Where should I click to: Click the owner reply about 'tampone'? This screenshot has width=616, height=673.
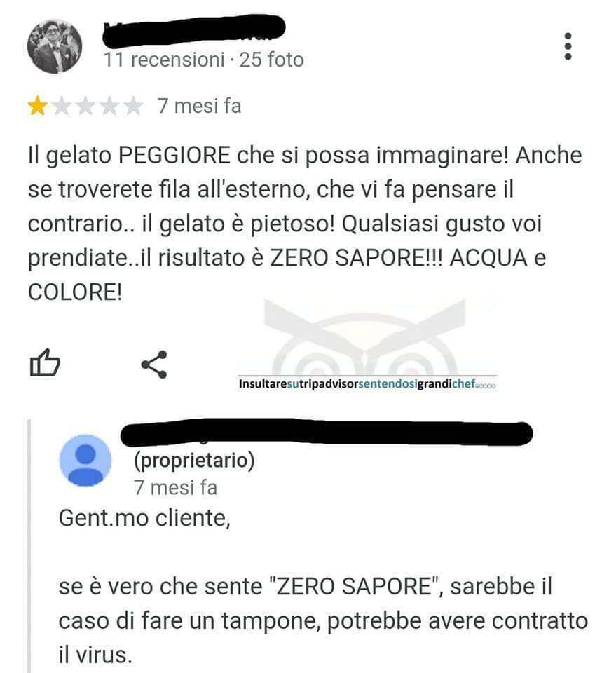pos(323,620)
